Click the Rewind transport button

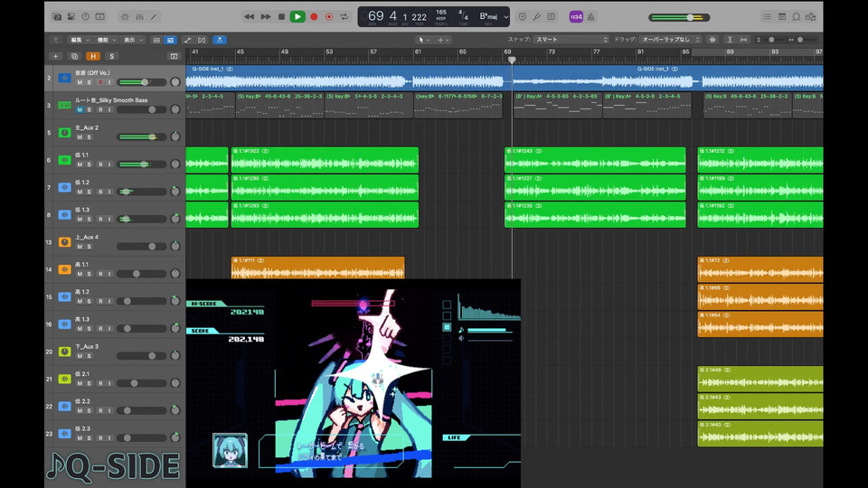(250, 16)
